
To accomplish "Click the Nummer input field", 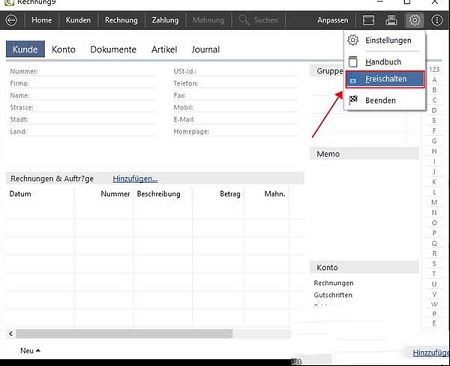I will coord(97,71).
